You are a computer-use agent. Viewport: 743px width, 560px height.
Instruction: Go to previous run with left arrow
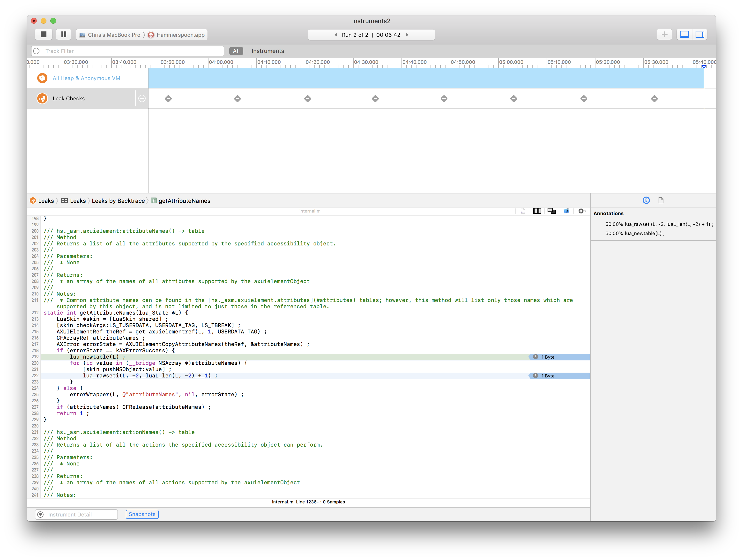[x=335, y=35]
